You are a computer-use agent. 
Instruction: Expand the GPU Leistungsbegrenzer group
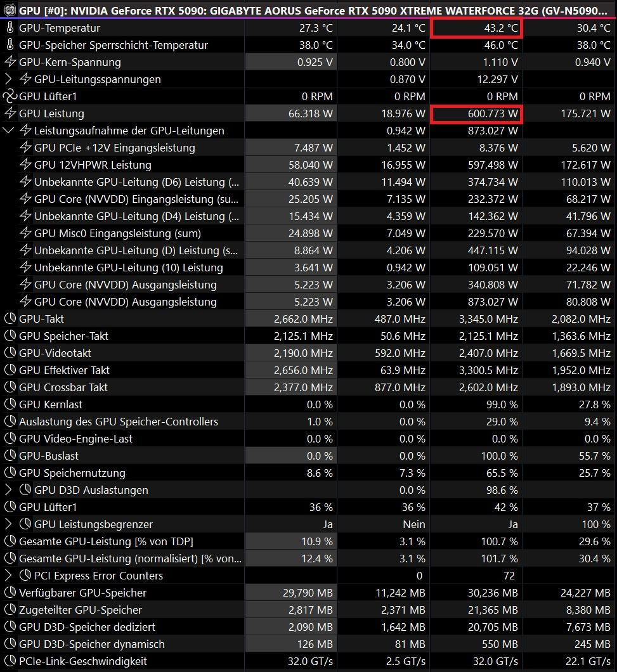(x=8, y=524)
